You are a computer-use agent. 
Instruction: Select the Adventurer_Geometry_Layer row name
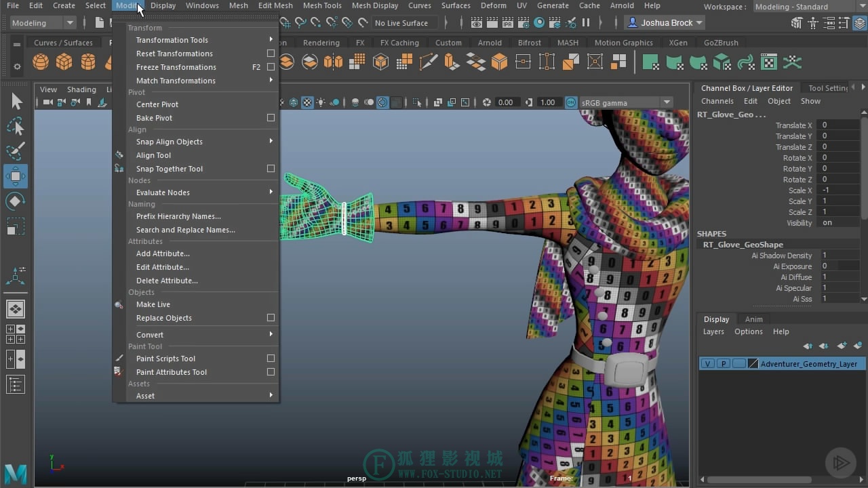(x=809, y=364)
